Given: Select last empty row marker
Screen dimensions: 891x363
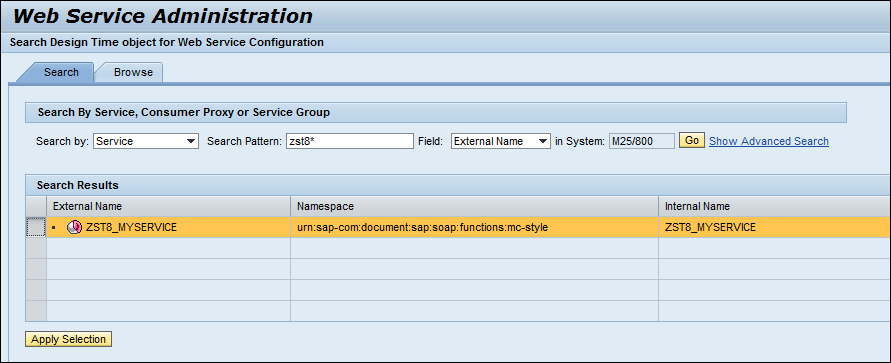Looking at the screenshot, I should pyautogui.click(x=36, y=311).
